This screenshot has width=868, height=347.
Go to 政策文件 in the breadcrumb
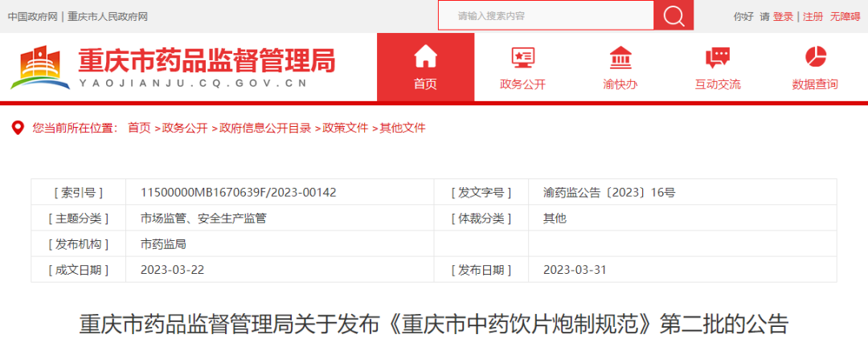(346, 128)
